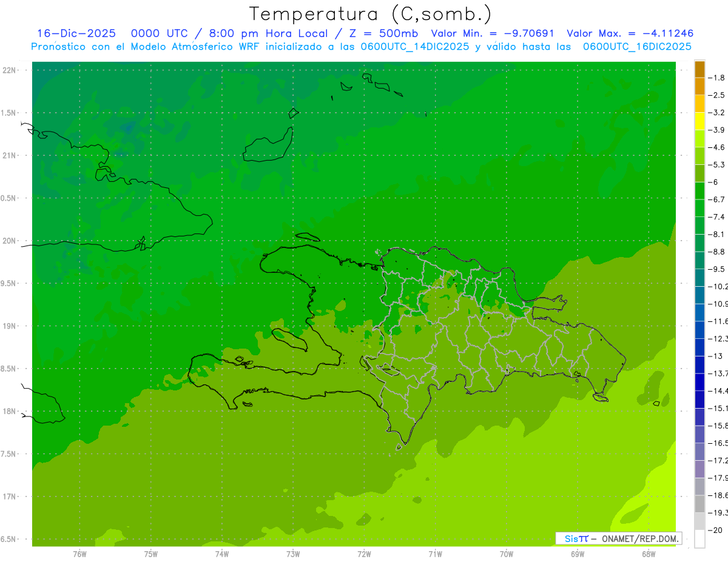Click the 75W longitude label
Image resolution: width=728 pixels, height=562 pixels.
[151, 554]
